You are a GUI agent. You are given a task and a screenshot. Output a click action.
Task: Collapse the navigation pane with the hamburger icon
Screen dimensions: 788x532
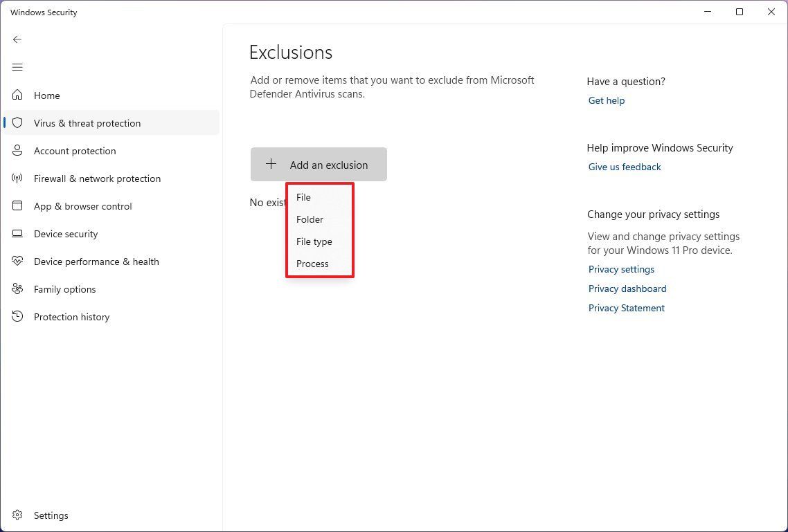pyautogui.click(x=17, y=67)
